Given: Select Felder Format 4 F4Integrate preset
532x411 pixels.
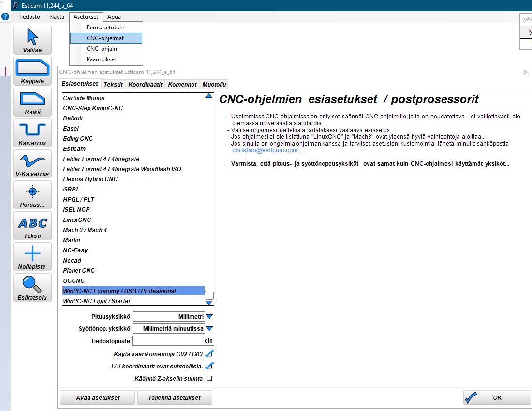Looking at the screenshot, I should (133, 159).
